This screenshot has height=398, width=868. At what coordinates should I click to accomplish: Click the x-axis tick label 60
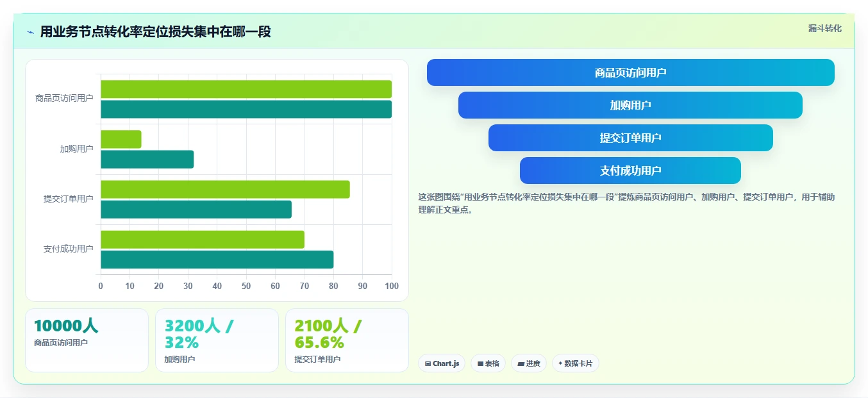point(275,286)
